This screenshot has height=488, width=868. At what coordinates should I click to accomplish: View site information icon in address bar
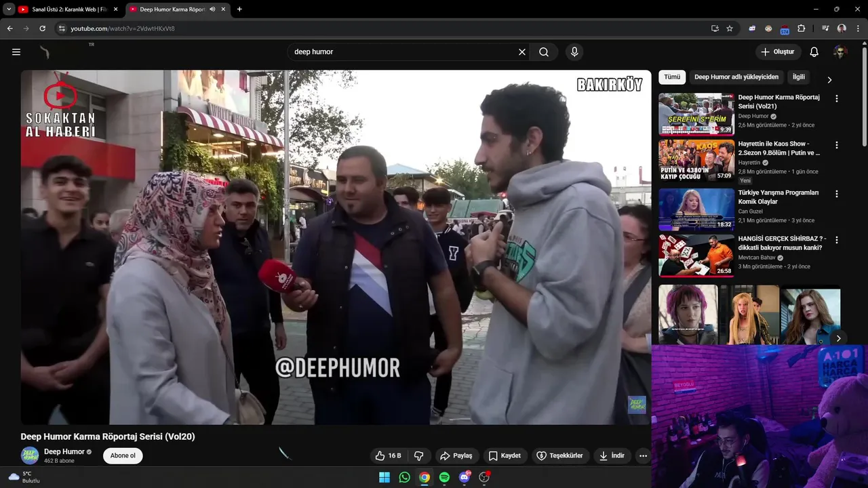62,28
